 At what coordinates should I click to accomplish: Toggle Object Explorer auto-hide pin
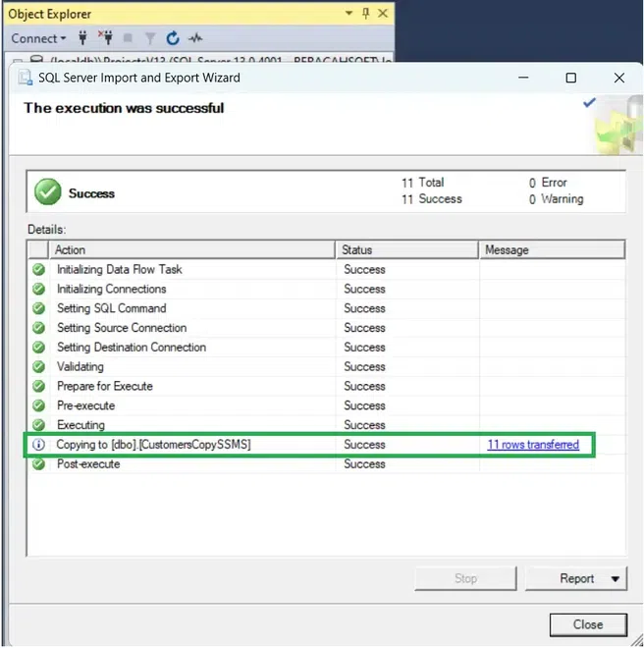click(365, 13)
